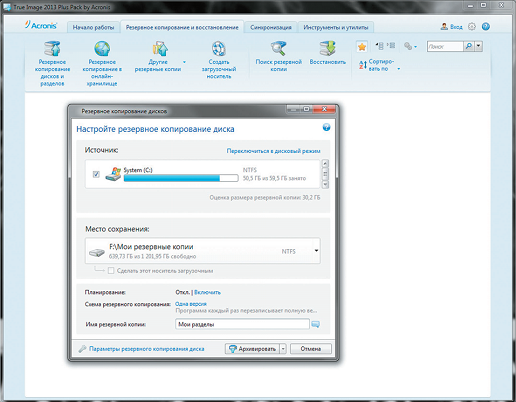The image size is (516, 402).
Task: Switch to Начало работы tab
Action: pyautogui.click(x=93, y=27)
